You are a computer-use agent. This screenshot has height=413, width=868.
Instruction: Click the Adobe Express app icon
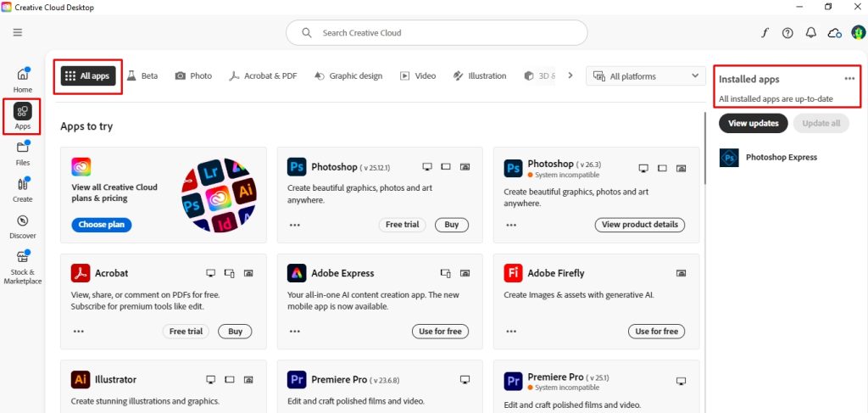pyautogui.click(x=297, y=273)
